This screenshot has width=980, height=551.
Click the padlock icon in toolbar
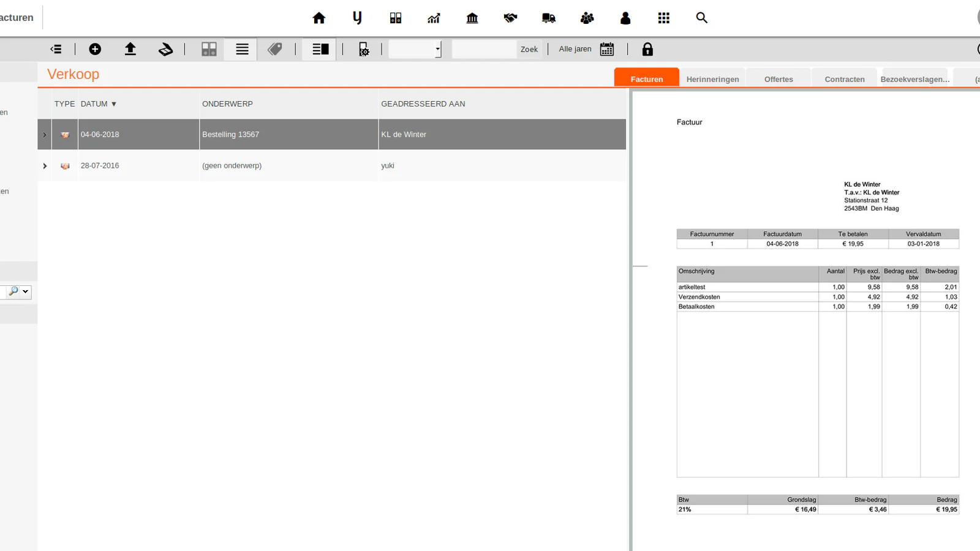tap(647, 49)
